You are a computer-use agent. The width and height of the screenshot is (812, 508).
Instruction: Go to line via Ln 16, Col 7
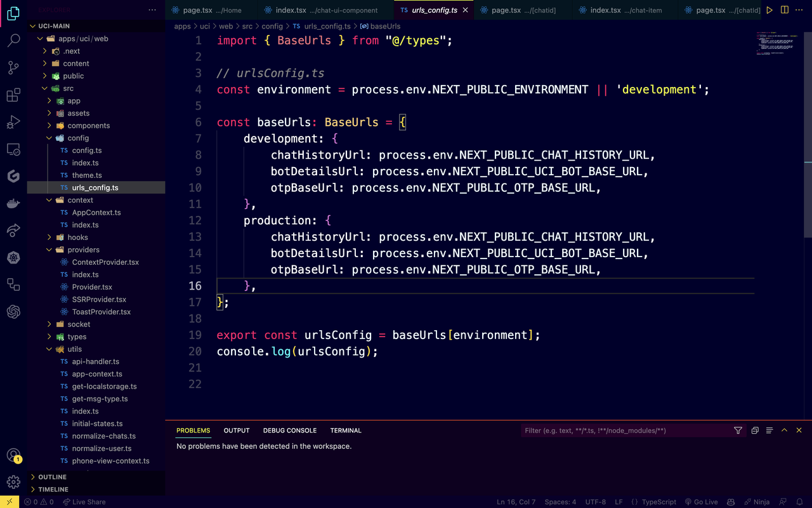coord(516,502)
